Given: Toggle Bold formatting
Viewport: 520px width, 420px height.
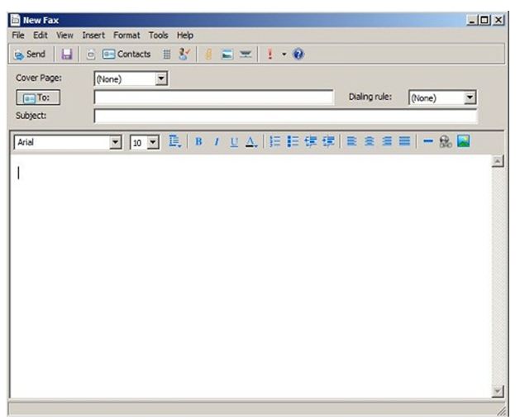Looking at the screenshot, I should (x=198, y=141).
